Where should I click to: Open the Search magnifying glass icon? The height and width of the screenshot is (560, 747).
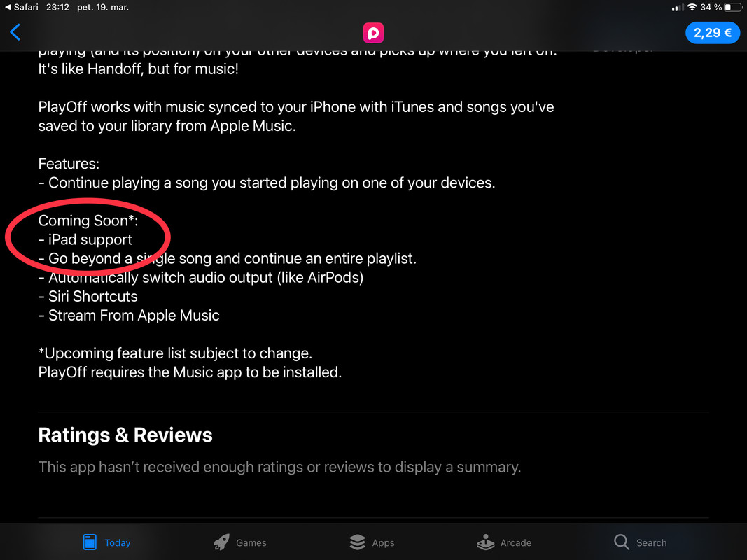(621, 542)
